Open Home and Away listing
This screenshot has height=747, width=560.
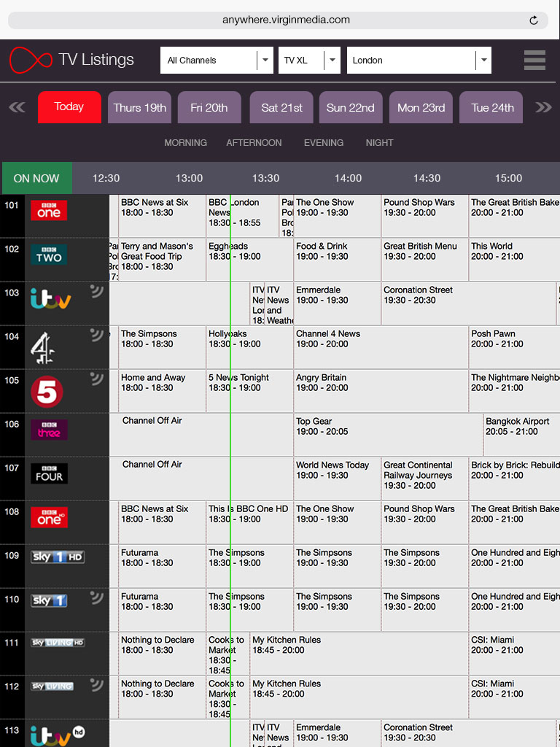pos(162,391)
